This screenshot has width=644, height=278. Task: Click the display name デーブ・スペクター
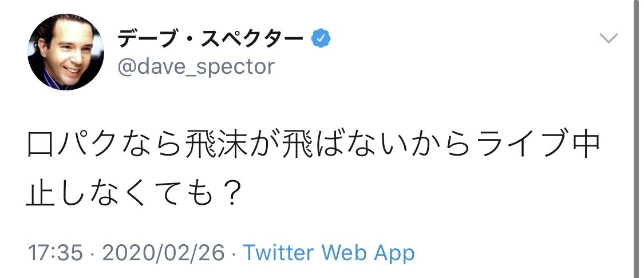point(210,39)
